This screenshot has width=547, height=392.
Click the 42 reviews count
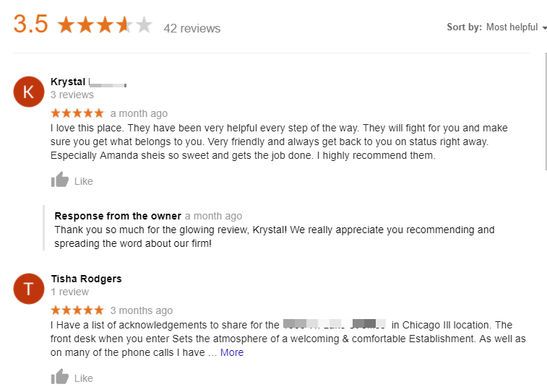[192, 28]
